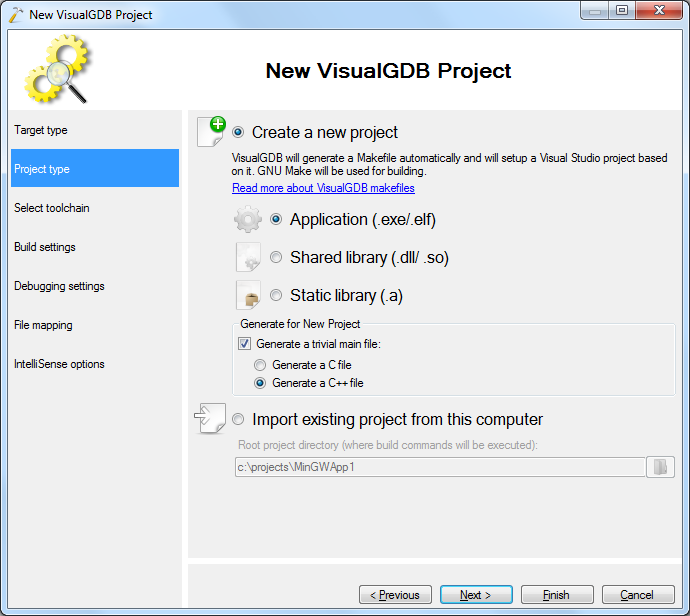Maximize the New VisualGDB Project window

(622, 10)
